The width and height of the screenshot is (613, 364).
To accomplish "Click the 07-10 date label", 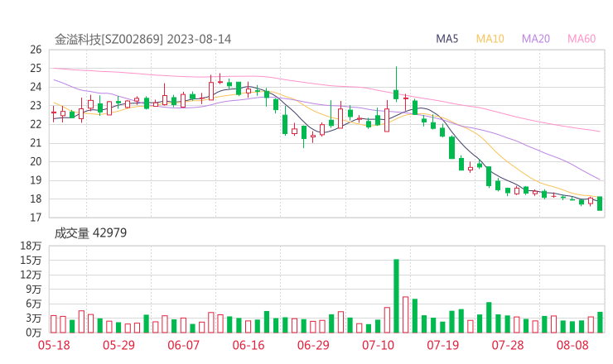I will (x=378, y=345).
